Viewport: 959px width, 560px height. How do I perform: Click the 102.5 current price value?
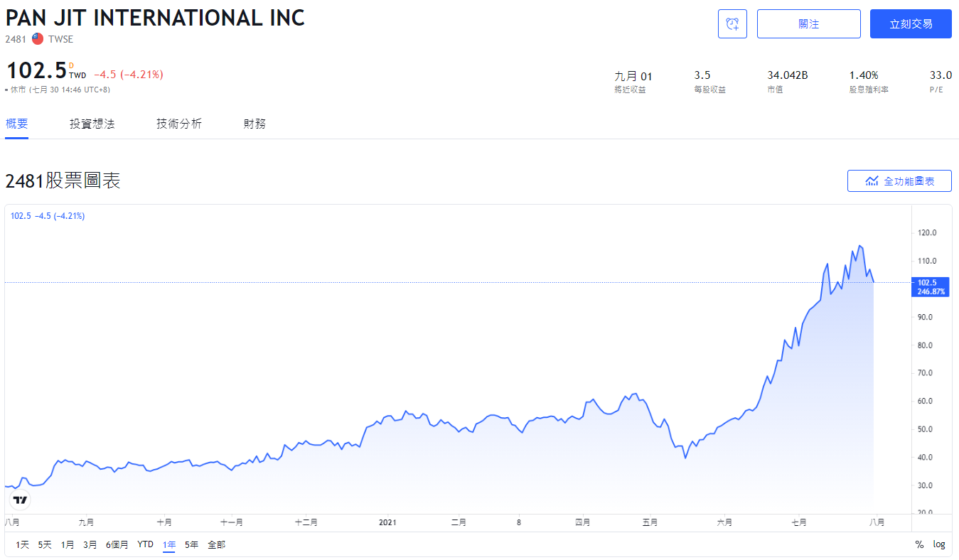click(36, 71)
